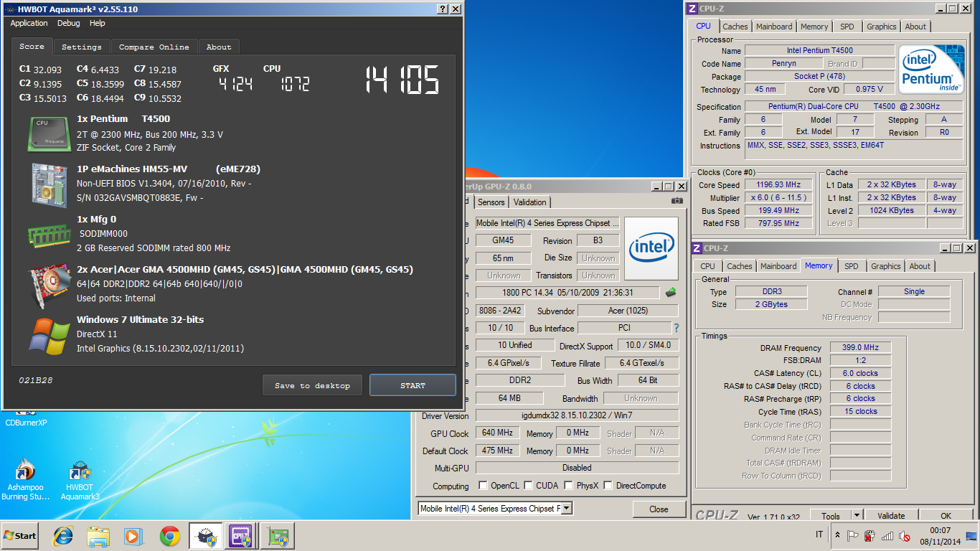980x551 pixels.
Task: Switch to Sensors tab in GPU-Z
Action: coord(491,202)
